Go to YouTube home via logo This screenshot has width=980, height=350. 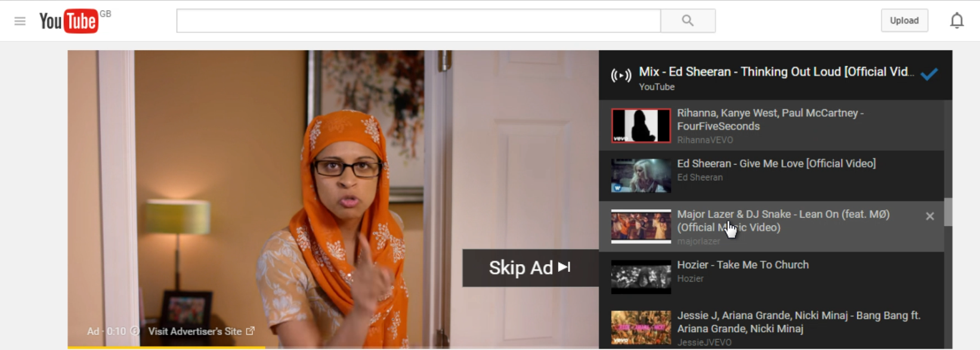click(69, 21)
